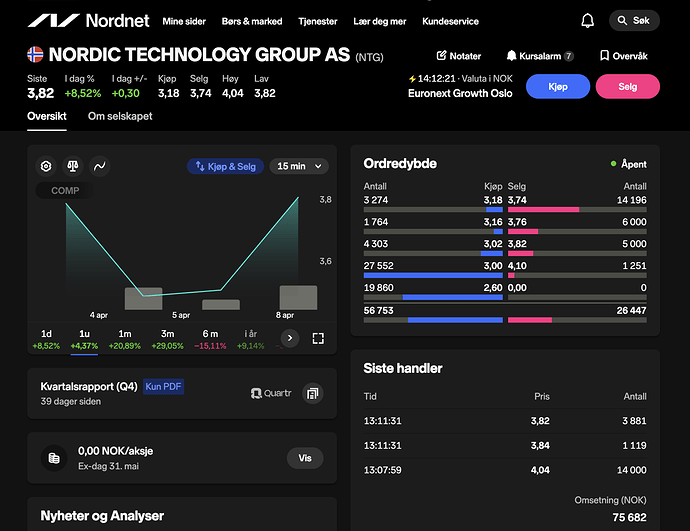Click the Norwegian flag icon
Image resolution: width=690 pixels, height=531 pixels.
point(35,55)
